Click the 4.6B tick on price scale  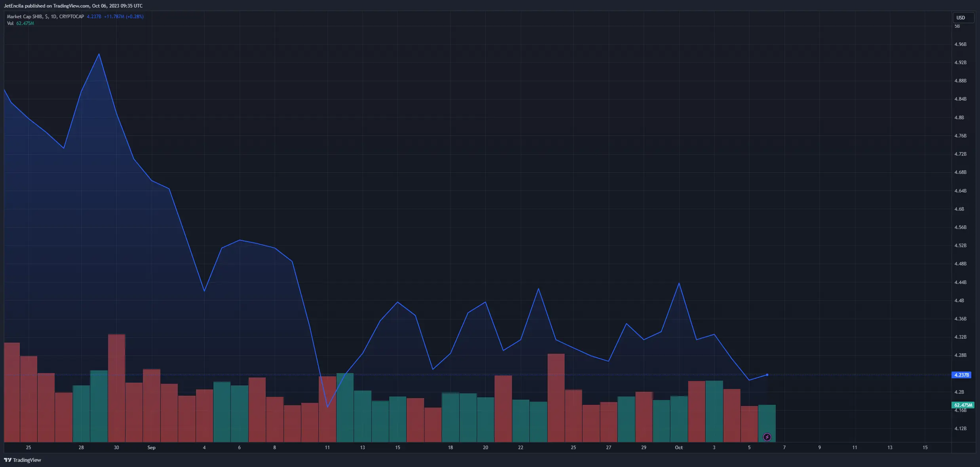point(959,209)
